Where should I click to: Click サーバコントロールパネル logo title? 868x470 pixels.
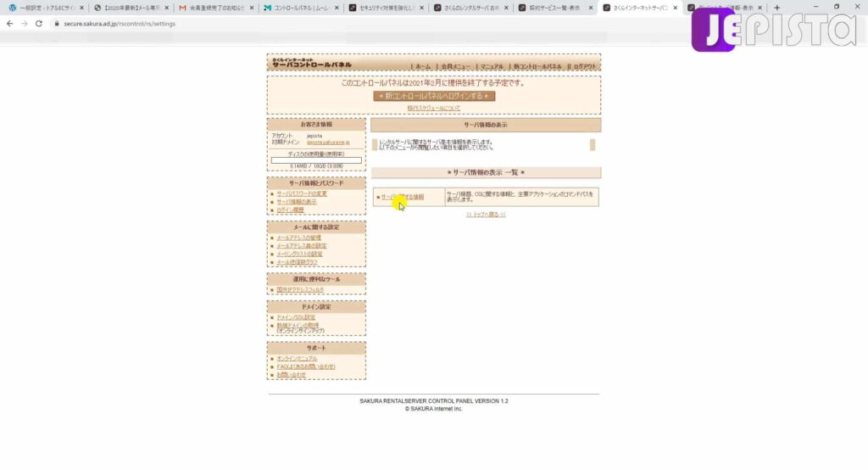312,64
